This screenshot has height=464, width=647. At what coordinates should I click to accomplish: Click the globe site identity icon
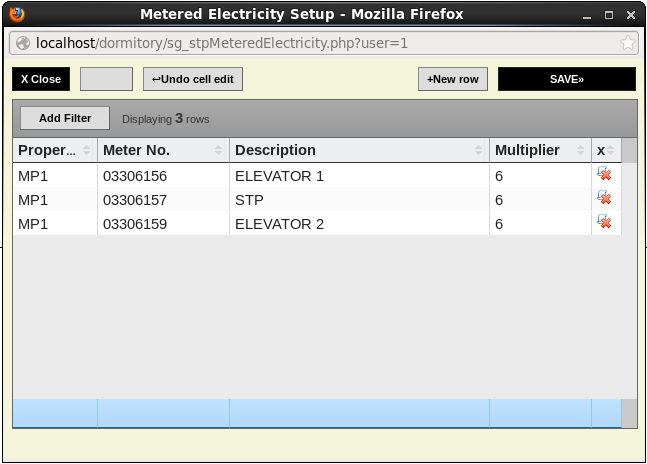point(23,43)
